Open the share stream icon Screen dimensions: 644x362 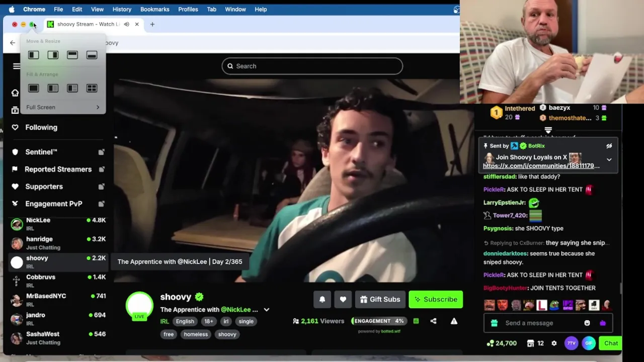(x=433, y=321)
